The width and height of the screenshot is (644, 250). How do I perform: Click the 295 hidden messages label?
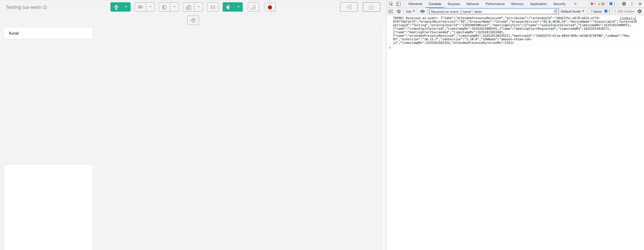click(626, 11)
